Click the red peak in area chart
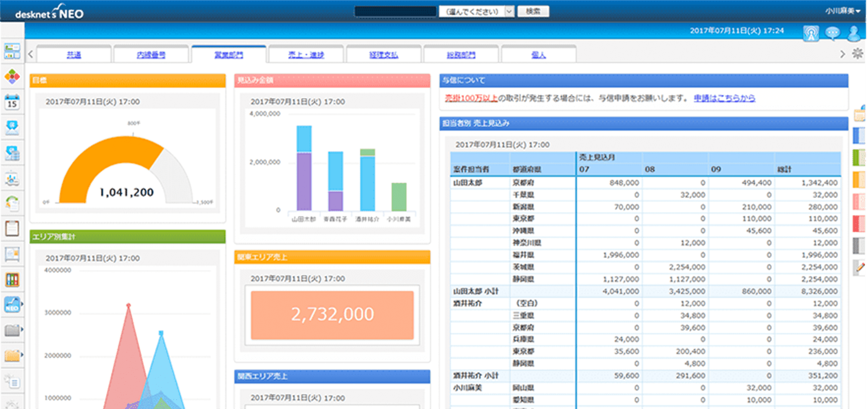 point(128,306)
